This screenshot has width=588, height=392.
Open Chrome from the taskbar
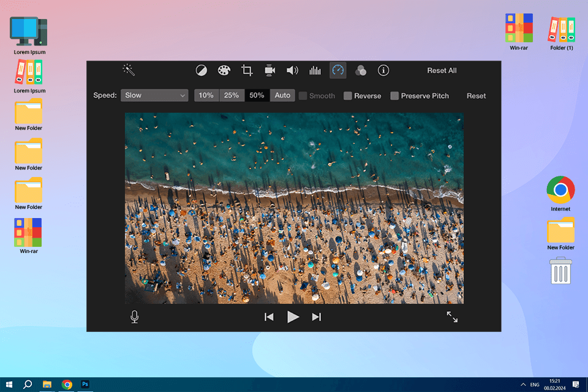click(67, 385)
